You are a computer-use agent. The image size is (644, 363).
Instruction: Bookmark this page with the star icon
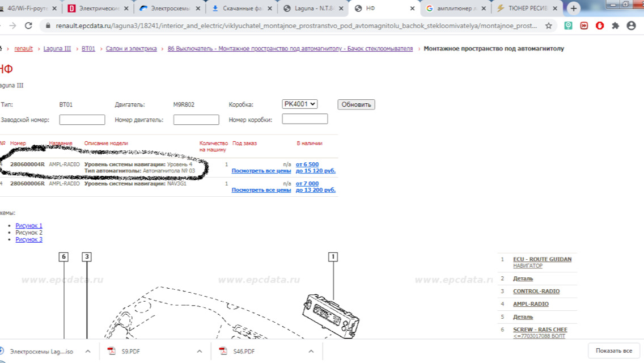pyautogui.click(x=548, y=26)
